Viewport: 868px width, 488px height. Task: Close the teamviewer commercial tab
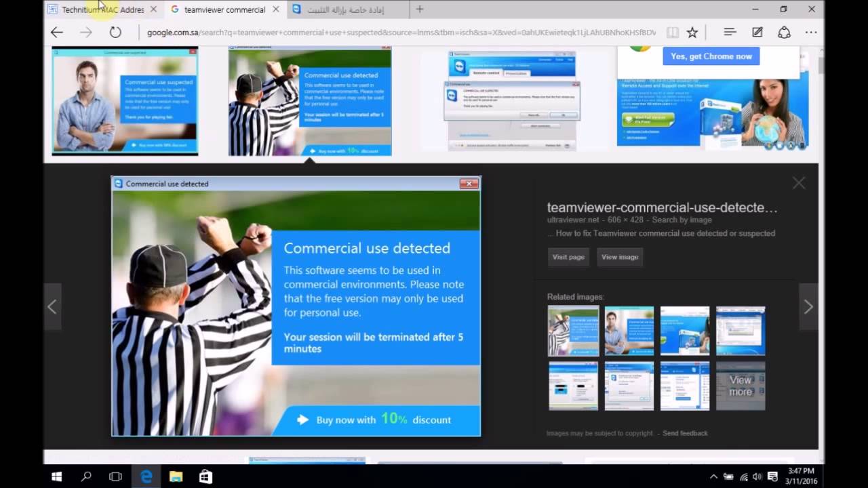point(275,9)
